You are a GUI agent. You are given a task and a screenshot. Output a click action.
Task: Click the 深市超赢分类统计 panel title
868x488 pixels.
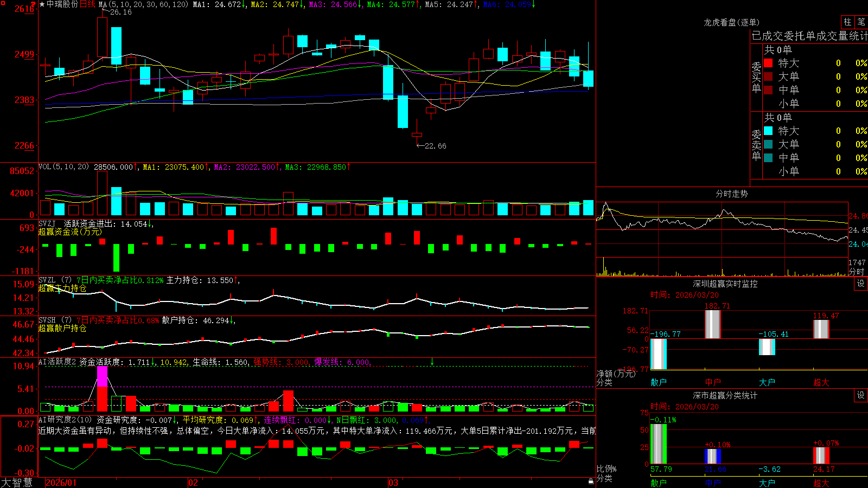tap(725, 395)
